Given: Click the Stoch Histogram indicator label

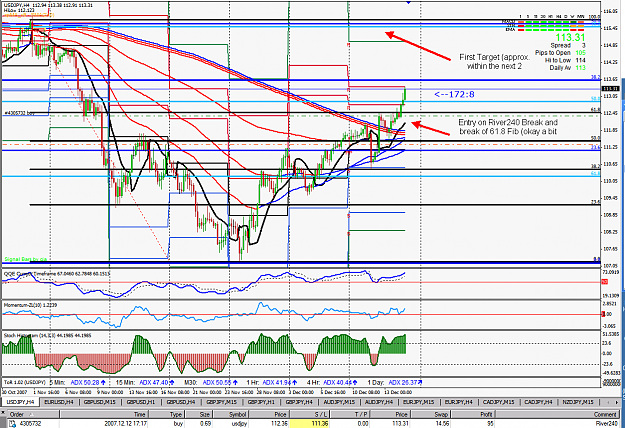Looking at the screenshot, I should (47, 336).
